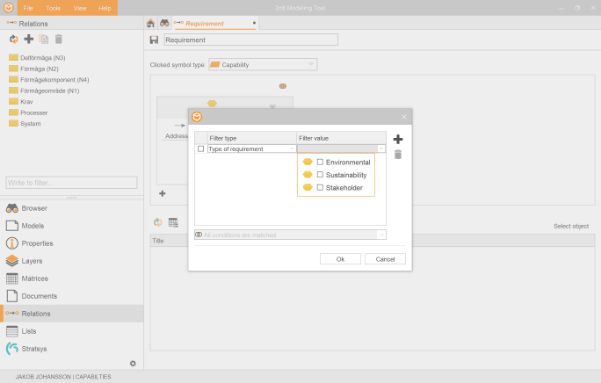601x383 pixels.
Task: Click the Ok button
Action: 340,259
